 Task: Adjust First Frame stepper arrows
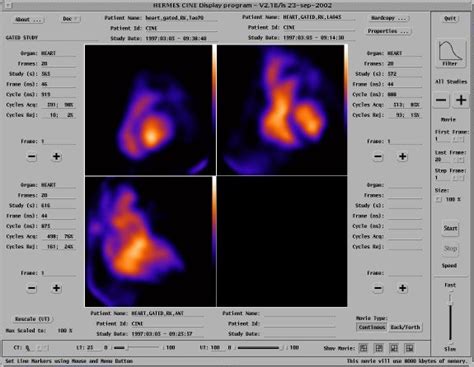(x=458, y=139)
